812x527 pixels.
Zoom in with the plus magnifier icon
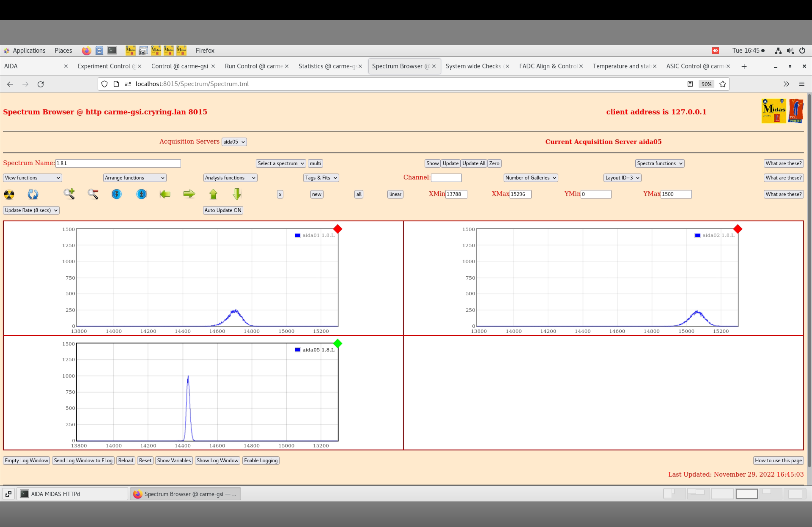coord(69,194)
